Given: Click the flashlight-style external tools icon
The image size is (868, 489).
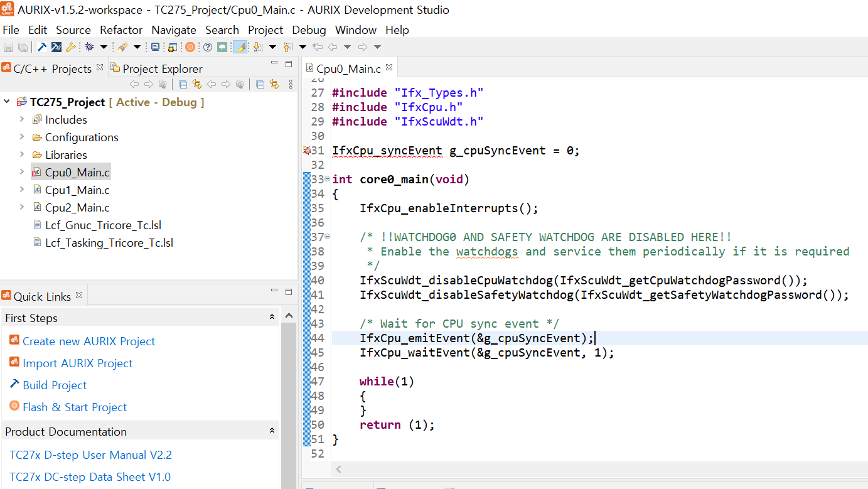Looking at the screenshot, I should pos(122,47).
